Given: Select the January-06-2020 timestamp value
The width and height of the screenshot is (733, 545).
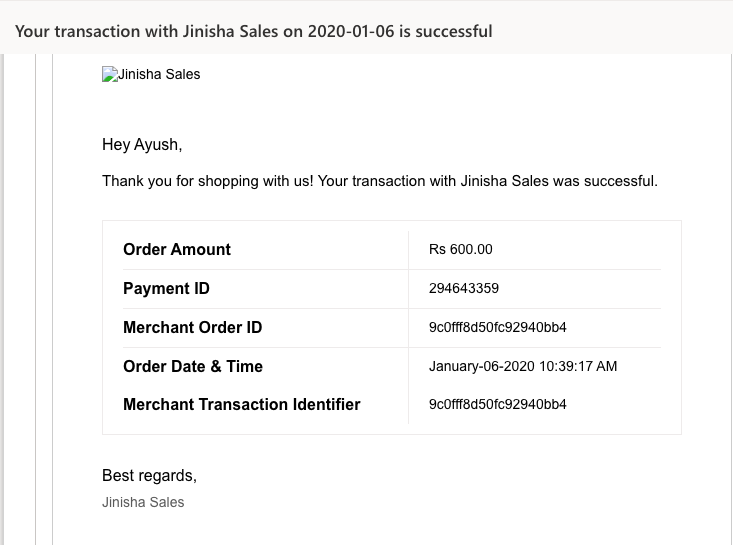Looking at the screenshot, I should tap(523, 366).
